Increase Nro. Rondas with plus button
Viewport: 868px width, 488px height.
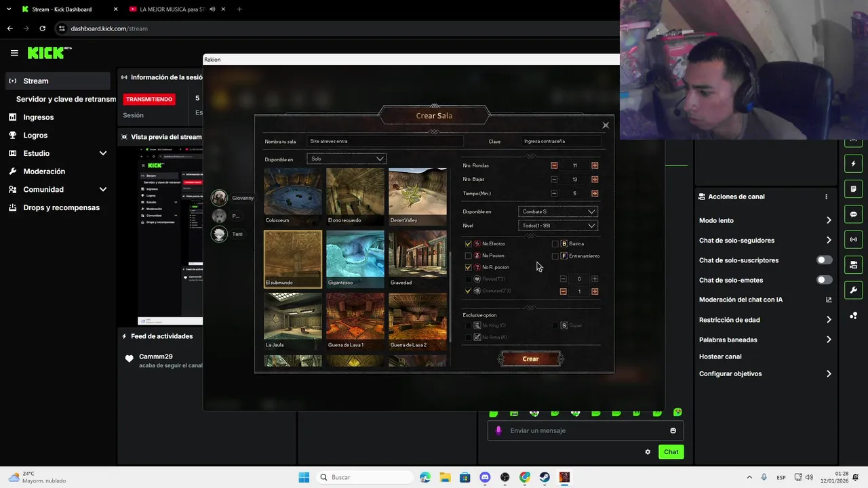click(x=595, y=165)
